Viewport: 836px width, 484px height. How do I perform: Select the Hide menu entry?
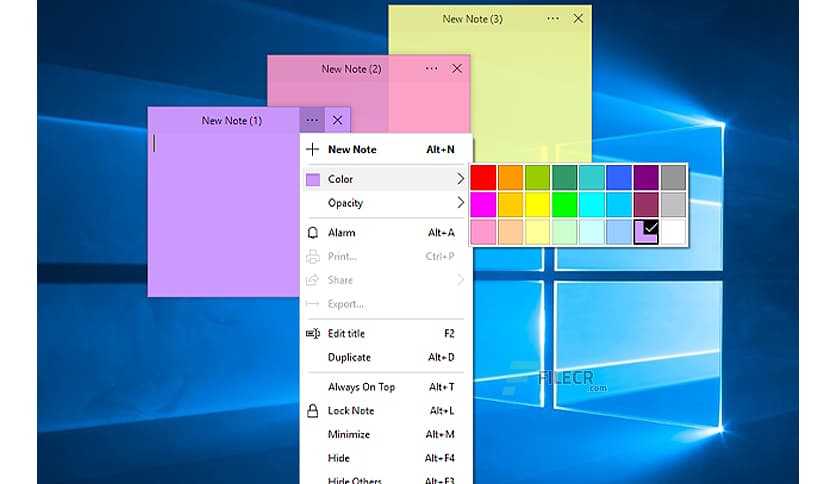[x=385, y=458]
